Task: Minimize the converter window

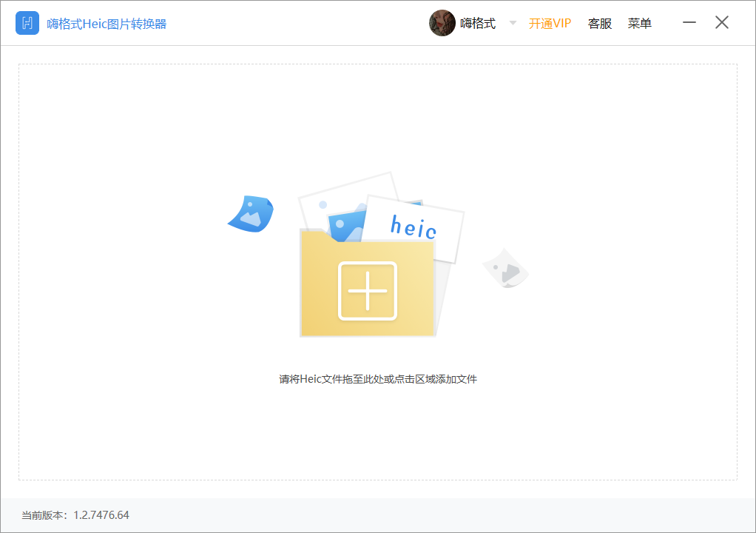Action: pos(689,23)
